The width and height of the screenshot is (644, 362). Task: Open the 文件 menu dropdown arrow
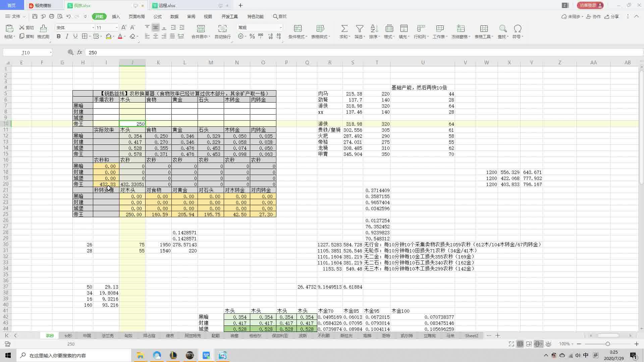point(24,16)
